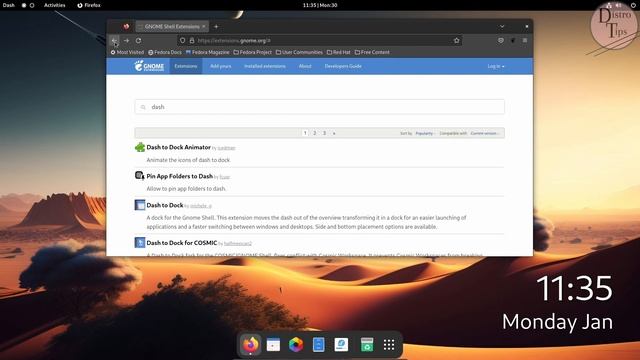
Task: Open the Firefox hamburger menu
Action: [525, 40]
